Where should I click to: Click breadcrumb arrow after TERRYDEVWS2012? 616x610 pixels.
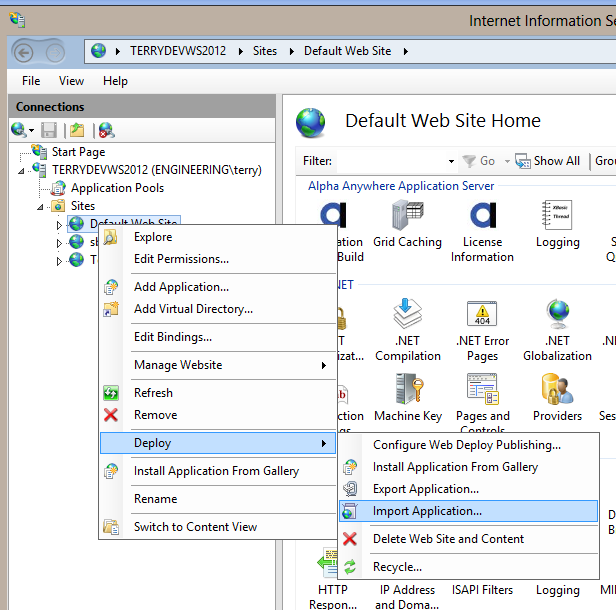[x=240, y=51]
